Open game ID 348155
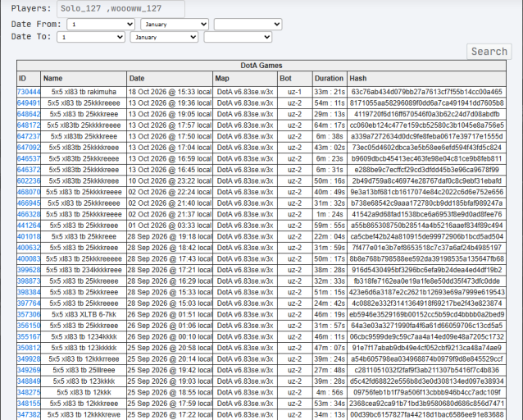523x420 pixels. click(x=29, y=404)
